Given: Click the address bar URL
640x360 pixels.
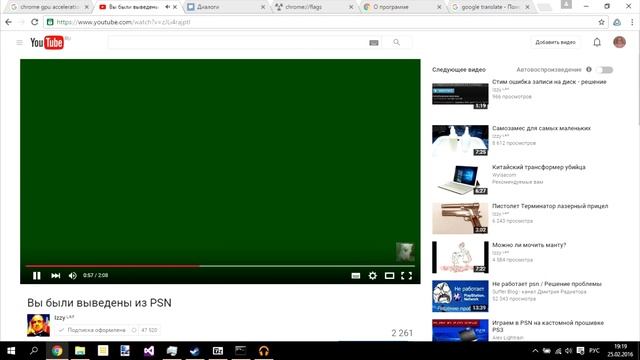Looking at the screenshot, I should [123, 22].
